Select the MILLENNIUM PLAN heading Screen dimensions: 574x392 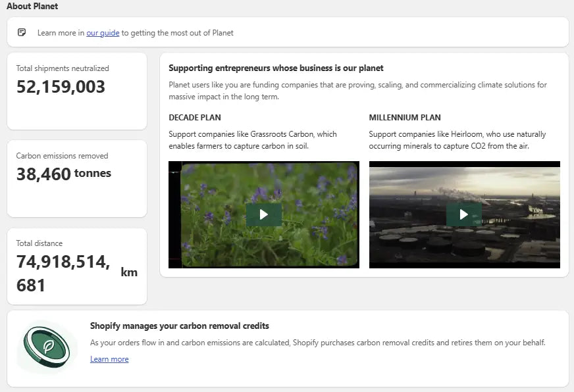405,118
